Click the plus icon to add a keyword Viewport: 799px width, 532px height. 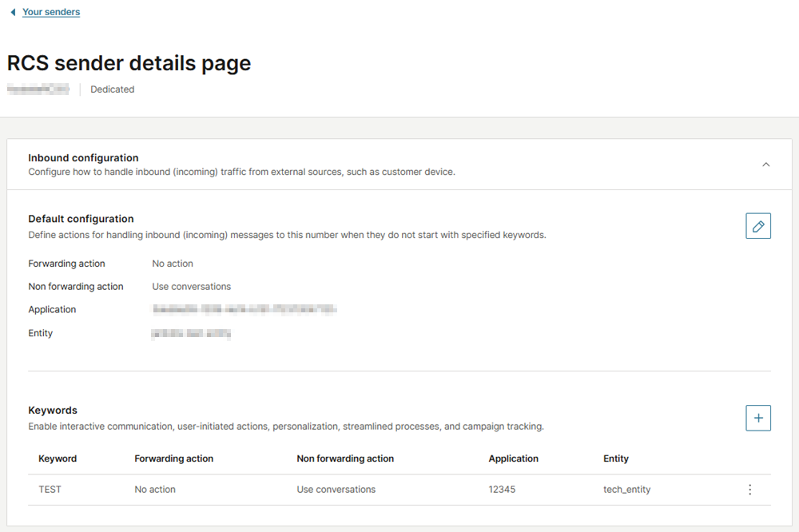pyautogui.click(x=757, y=417)
